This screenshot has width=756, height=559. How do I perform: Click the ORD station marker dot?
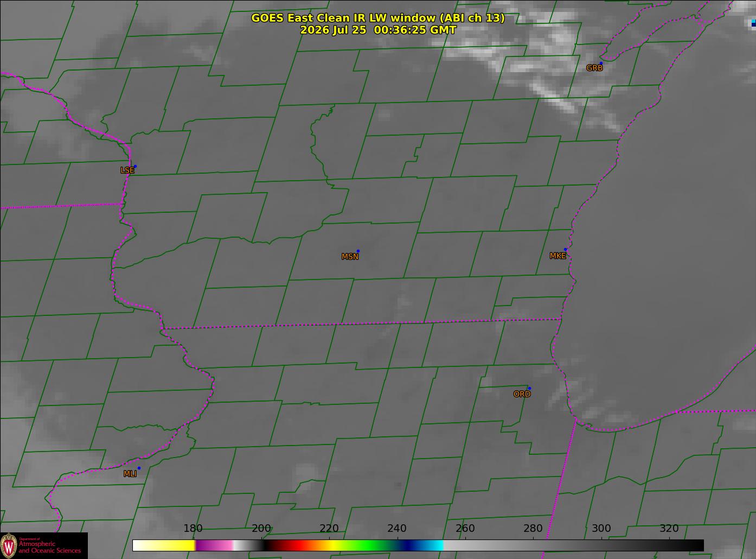(529, 389)
